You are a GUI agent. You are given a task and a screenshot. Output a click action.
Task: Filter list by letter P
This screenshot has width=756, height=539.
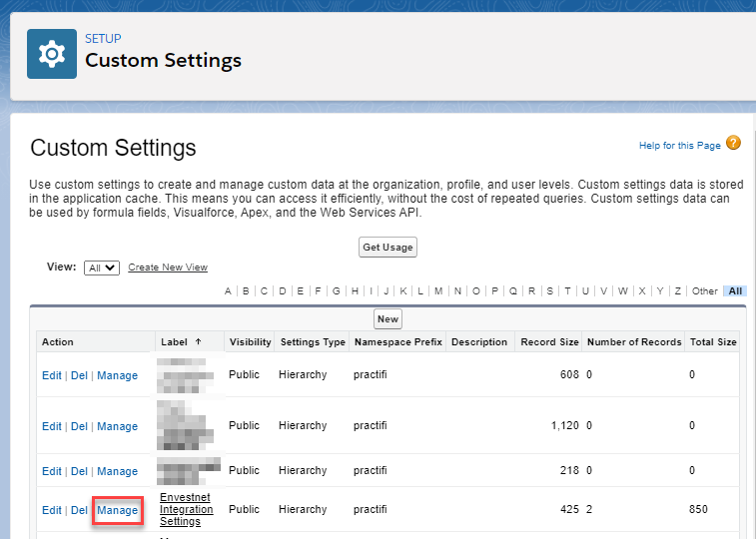pos(494,290)
